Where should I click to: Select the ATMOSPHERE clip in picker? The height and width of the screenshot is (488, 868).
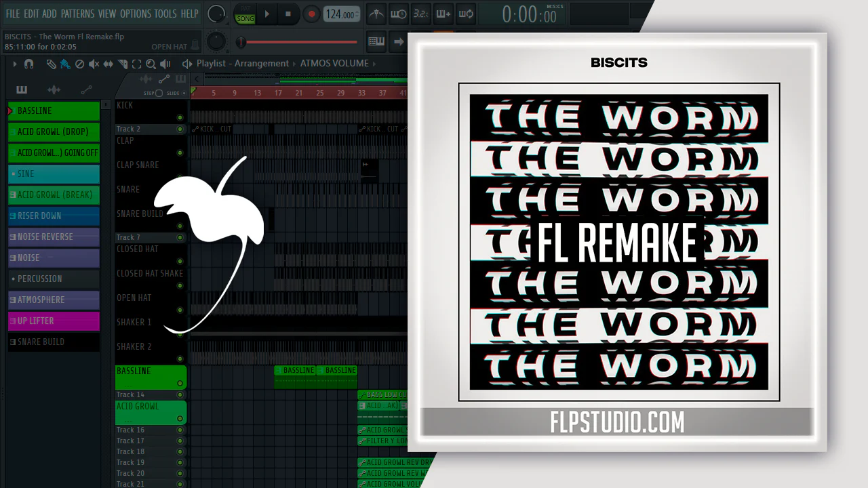54,300
